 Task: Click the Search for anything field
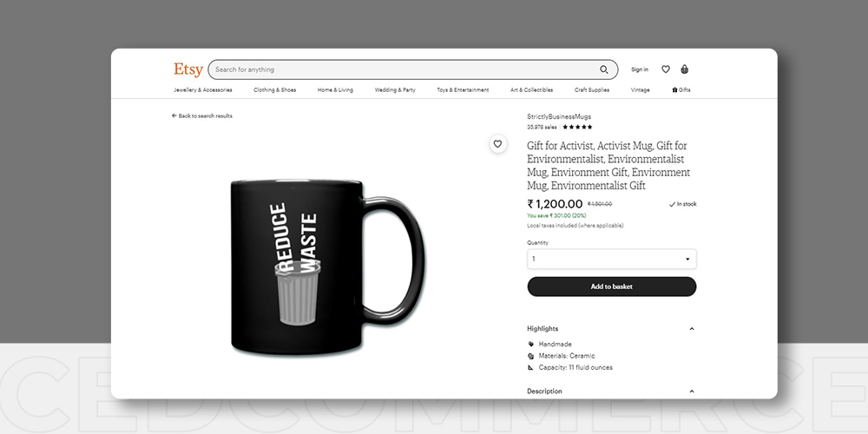point(404,69)
